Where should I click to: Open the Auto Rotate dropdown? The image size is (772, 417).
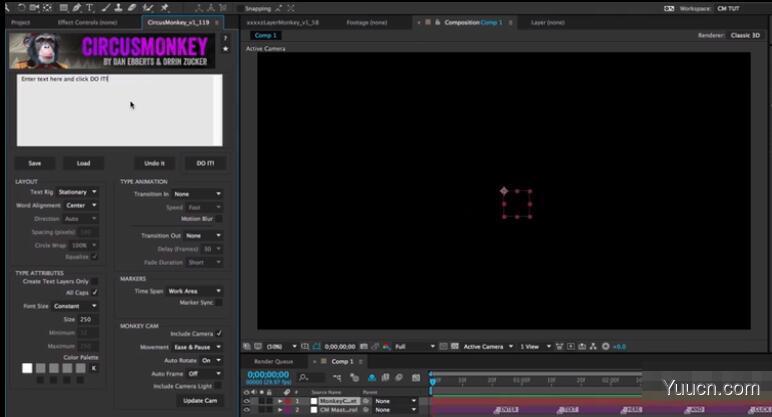(x=211, y=360)
